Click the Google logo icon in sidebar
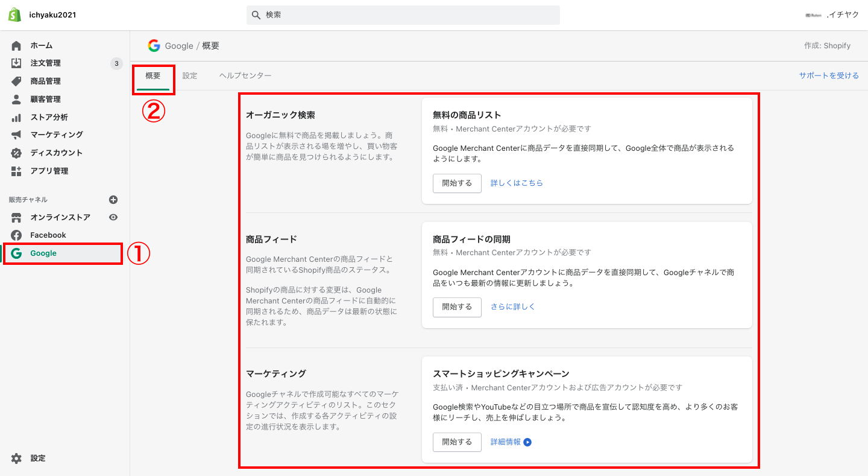 [x=16, y=253]
